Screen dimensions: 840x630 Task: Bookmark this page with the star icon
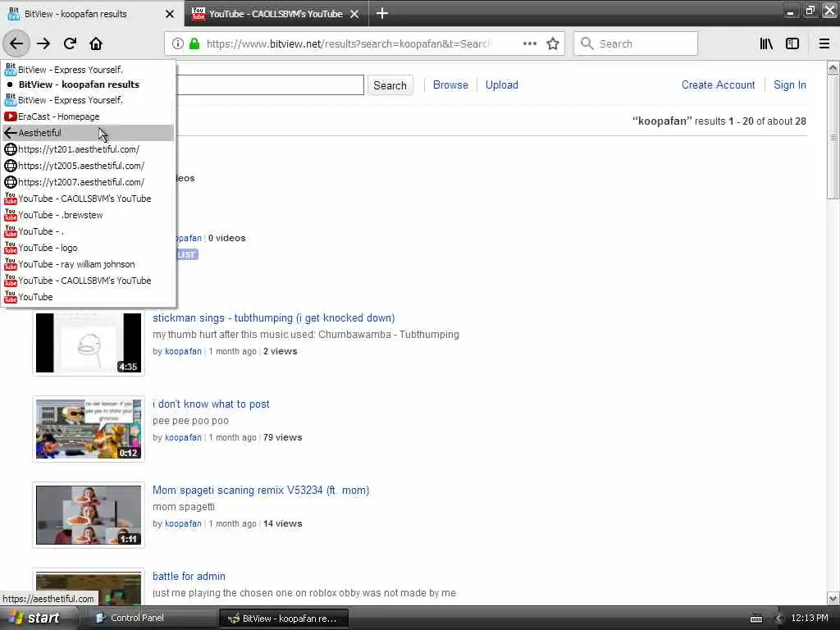(x=553, y=43)
